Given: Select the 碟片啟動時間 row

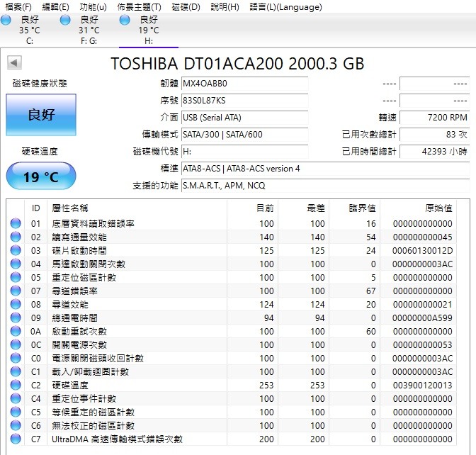Looking at the screenshot, I should pyautogui.click(x=232, y=250).
